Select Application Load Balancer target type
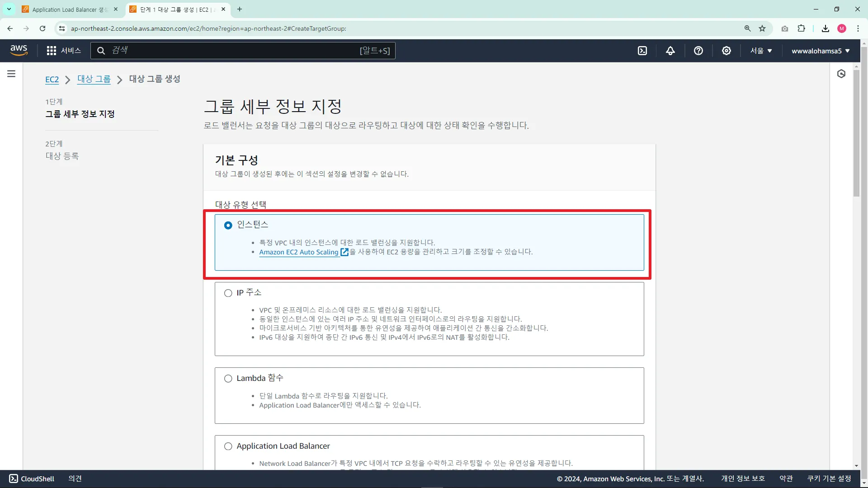Screen dimensions: 868x488 [228, 446]
